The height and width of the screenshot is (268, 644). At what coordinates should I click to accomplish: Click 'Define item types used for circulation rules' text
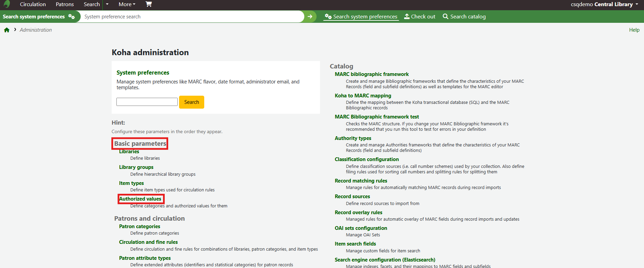pyautogui.click(x=173, y=190)
